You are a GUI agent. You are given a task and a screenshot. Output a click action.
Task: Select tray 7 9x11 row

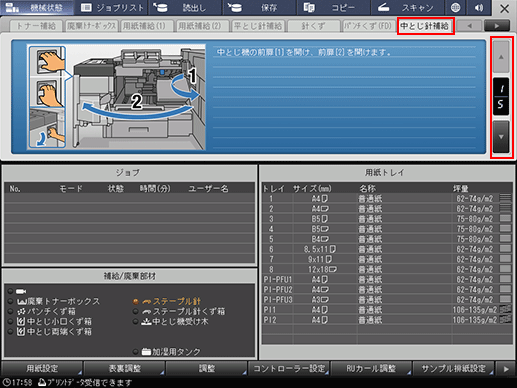click(x=387, y=259)
